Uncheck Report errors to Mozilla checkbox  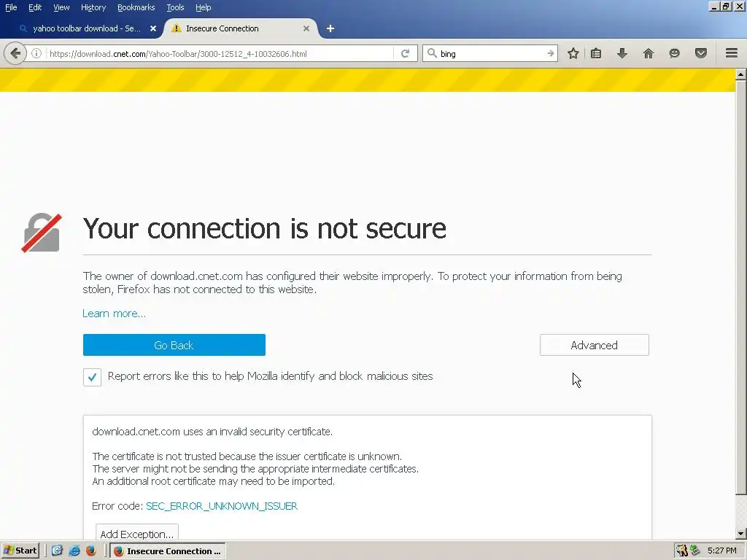coord(92,377)
